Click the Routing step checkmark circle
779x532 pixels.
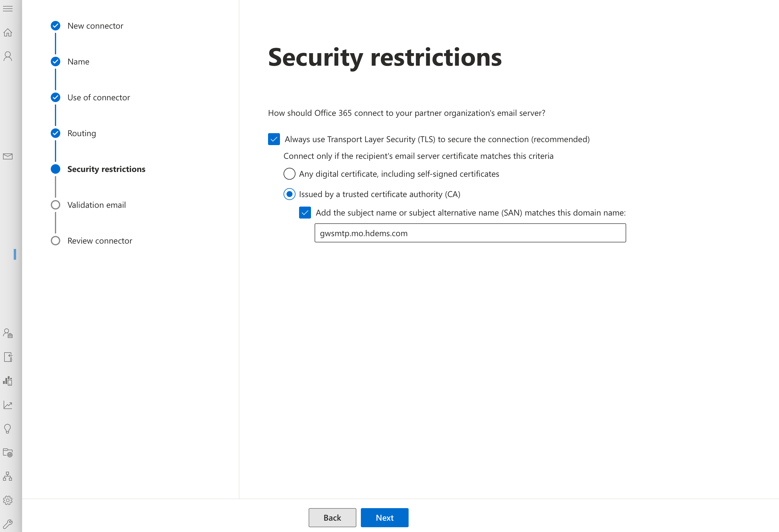tap(55, 133)
